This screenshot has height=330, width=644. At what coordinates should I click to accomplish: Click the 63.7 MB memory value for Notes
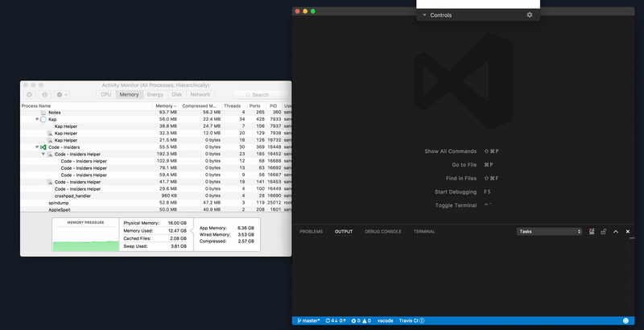[168, 113]
